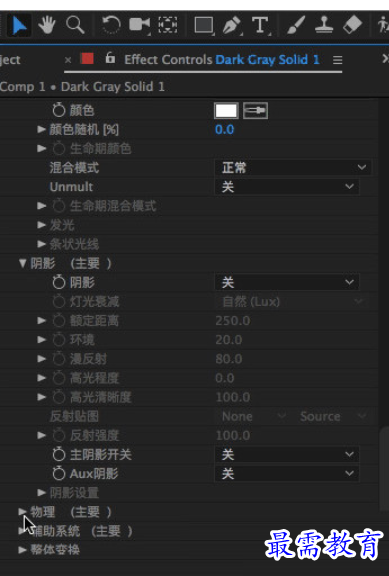Image resolution: width=389 pixels, height=576 pixels.
Task: Expand the 反射强度 property
Action: click(41, 435)
